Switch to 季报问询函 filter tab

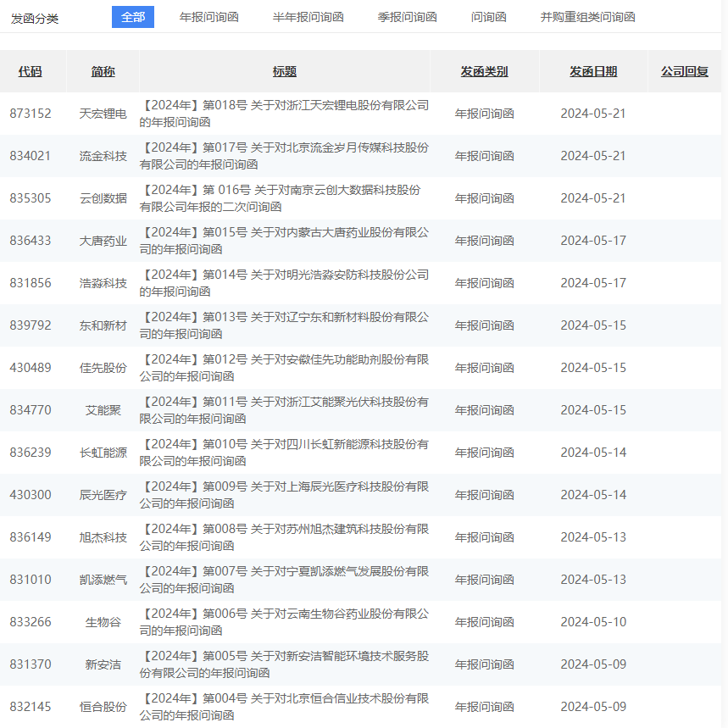407,17
